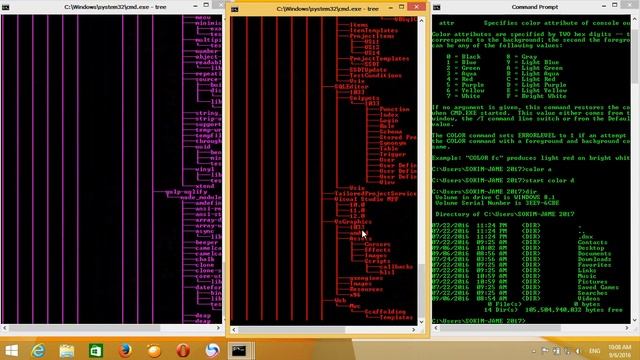This screenshot has height=360, width=640.
Task: Click 'beeper' entry in purple tree
Action: pos(207,242)
